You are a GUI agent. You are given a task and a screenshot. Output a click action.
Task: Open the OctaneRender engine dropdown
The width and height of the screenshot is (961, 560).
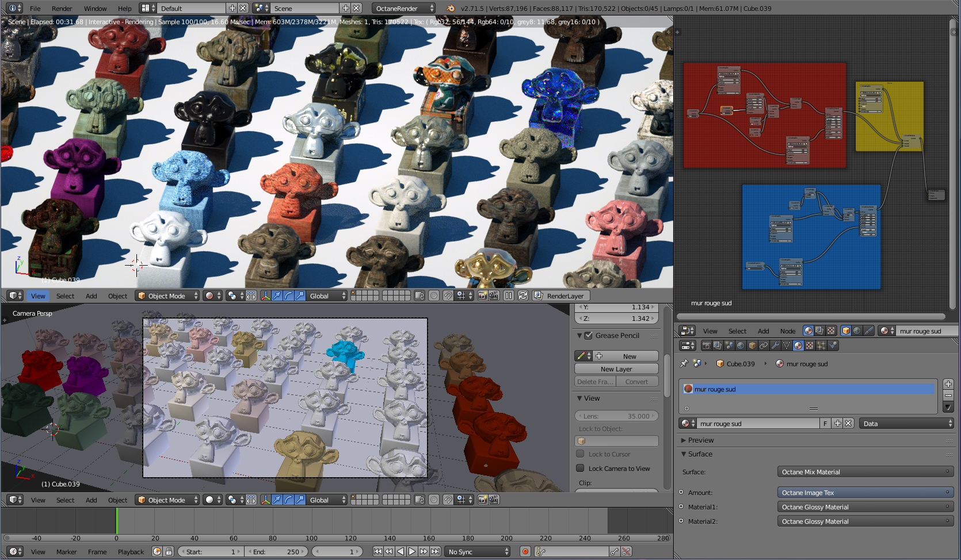click(404, 8)
